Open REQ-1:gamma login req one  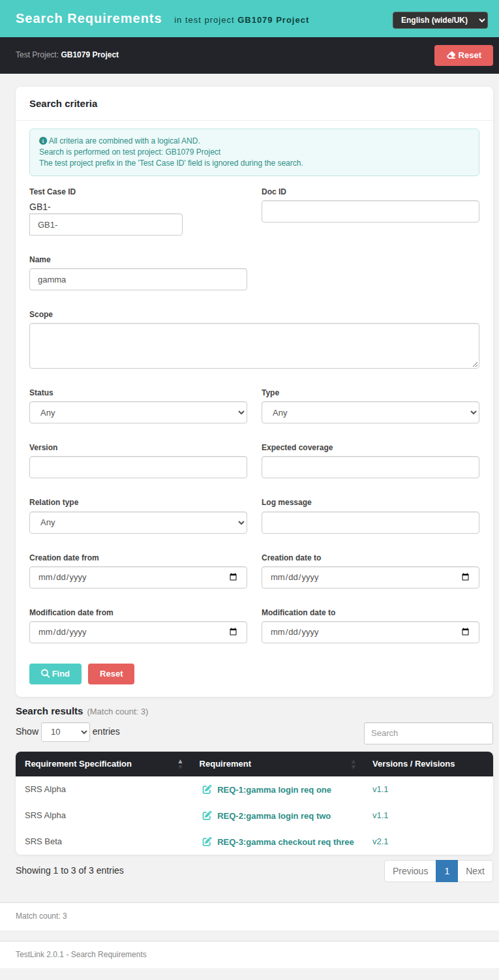(274, 789)
